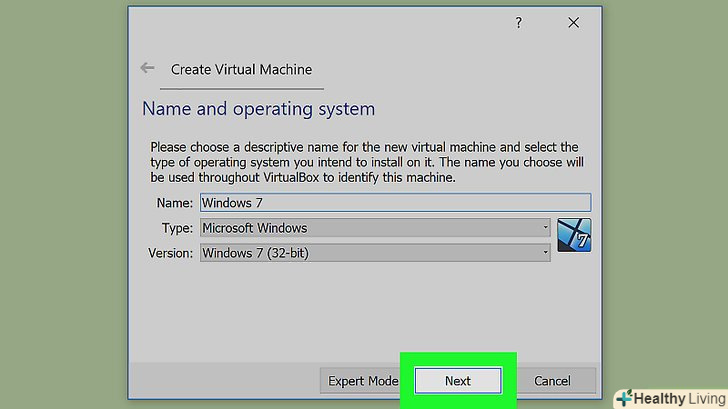This screenshot has height=409, width=728.
Task: Click the Name and operating system heading
Action: (258, 108)
